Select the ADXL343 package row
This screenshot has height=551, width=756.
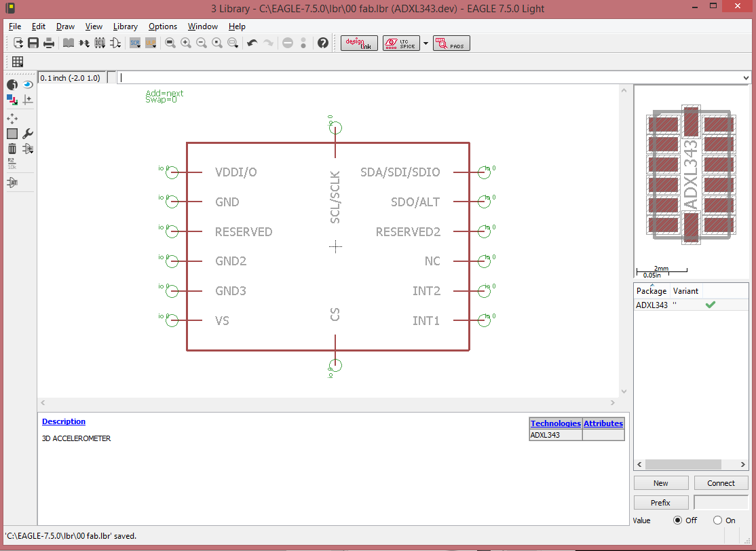pyautogui.click(x=691, y=305)
